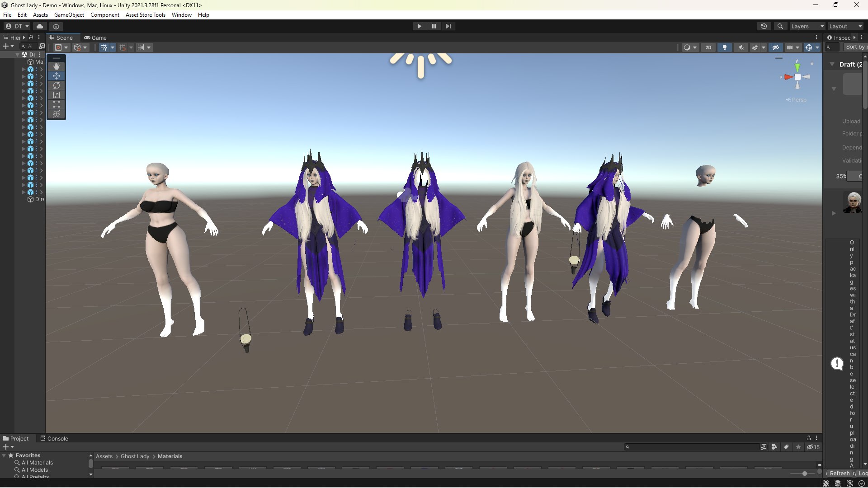
Task: Select the Rotate tool
Action: click(57, 85)
